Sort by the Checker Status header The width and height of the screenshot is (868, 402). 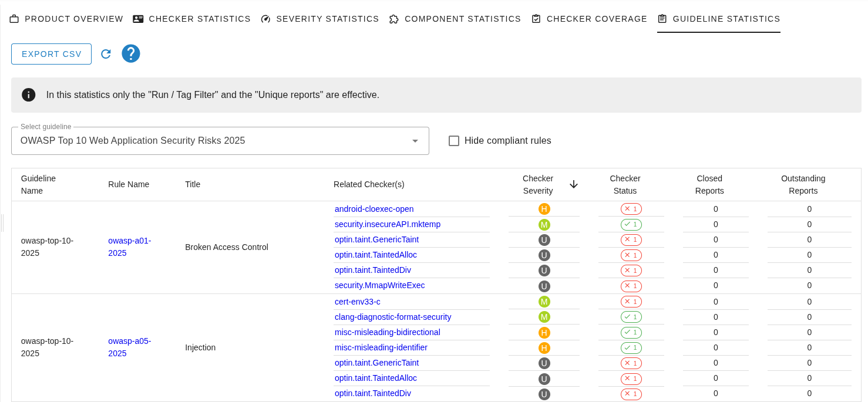tap(625, 184)
